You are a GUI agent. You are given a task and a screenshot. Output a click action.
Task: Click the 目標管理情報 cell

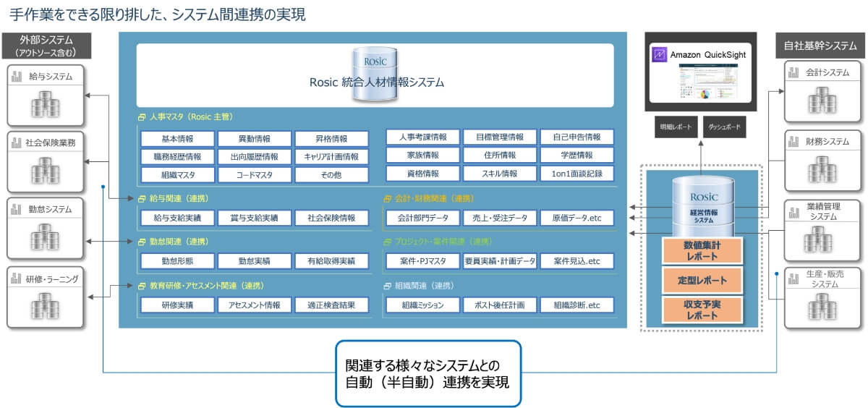pos(500,137)
